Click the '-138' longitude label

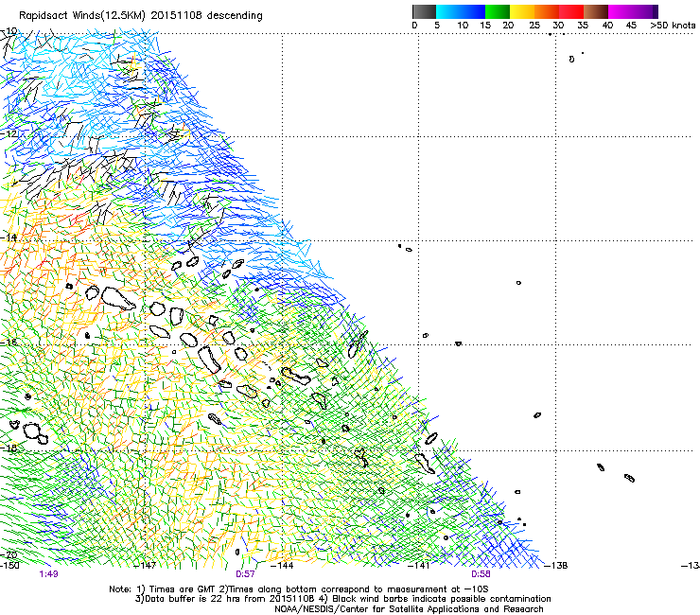coord(556,566)
